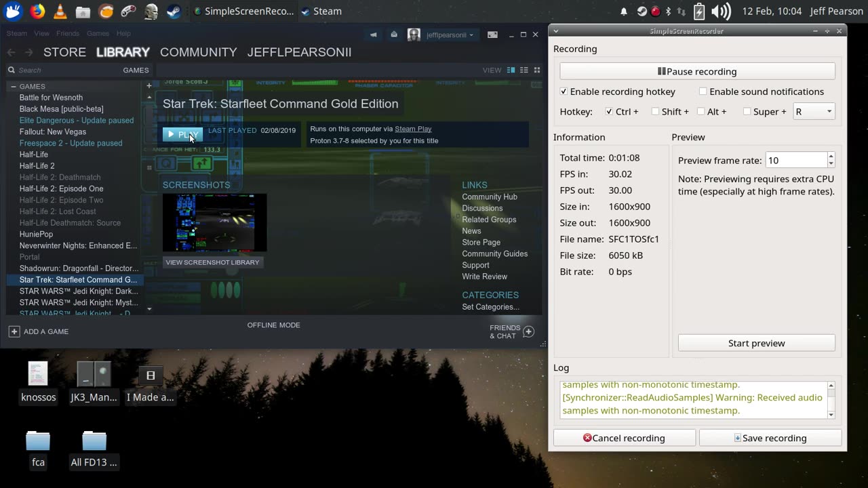Open the Friends menu in Steam
The height and width of the screenshot is (488, 868).
pyautogui.click(x=68, y=33)
